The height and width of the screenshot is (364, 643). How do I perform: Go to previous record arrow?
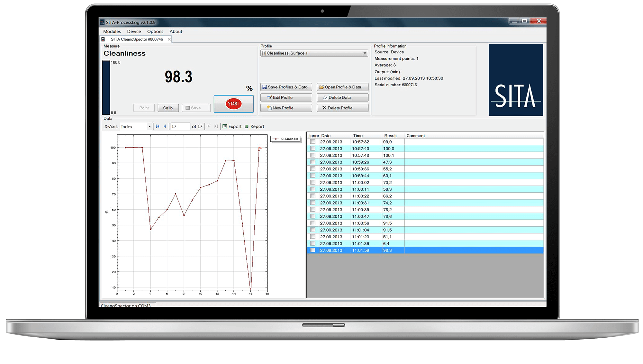165,126
